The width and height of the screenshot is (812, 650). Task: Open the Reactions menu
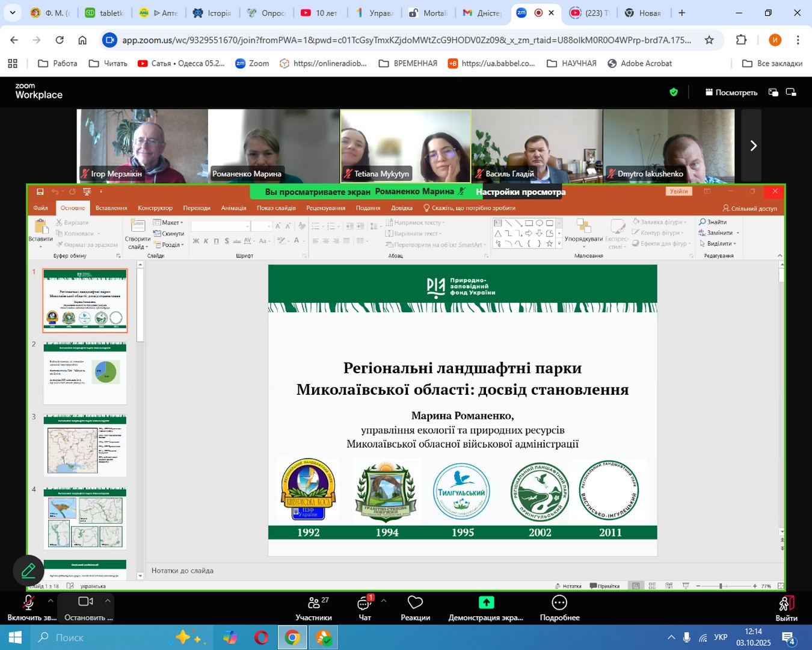click(x=415, y=604)
